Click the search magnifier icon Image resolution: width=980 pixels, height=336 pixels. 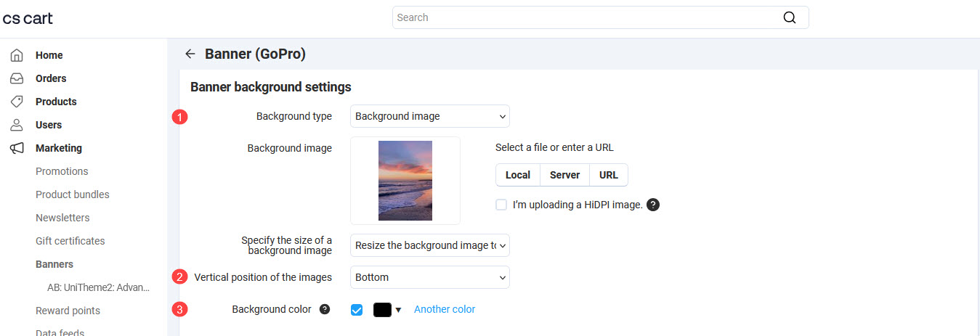[x=790, y=17]
